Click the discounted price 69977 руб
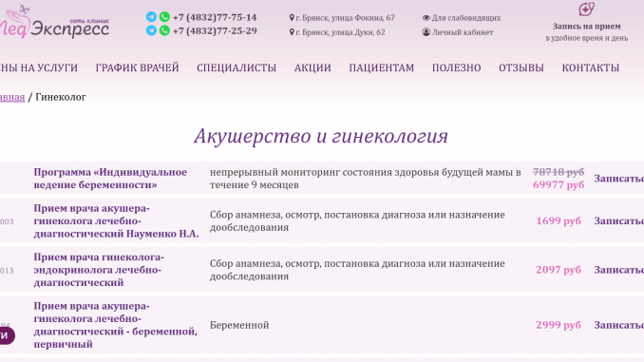 pyautogui.click(x=559, y=185)
